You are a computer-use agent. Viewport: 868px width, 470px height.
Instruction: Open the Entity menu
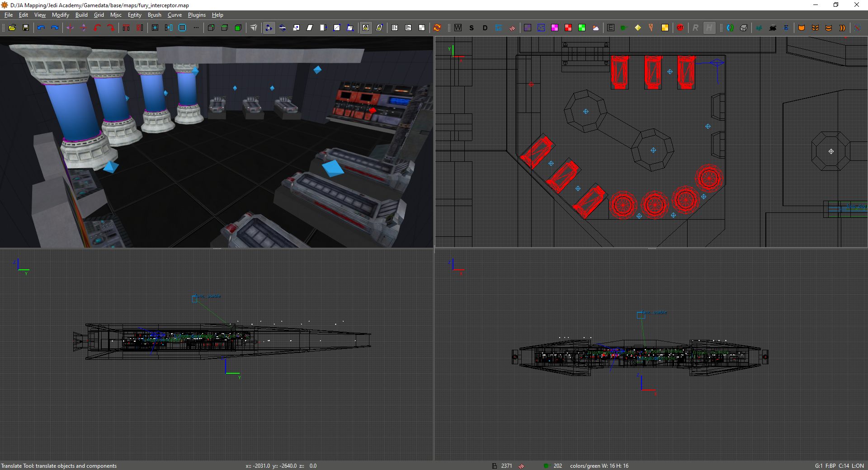pyautogui.click(x=134, y=15)
